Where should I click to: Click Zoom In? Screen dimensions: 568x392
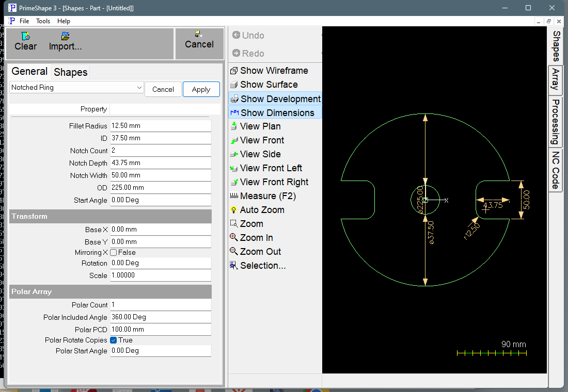coord(252,238)
